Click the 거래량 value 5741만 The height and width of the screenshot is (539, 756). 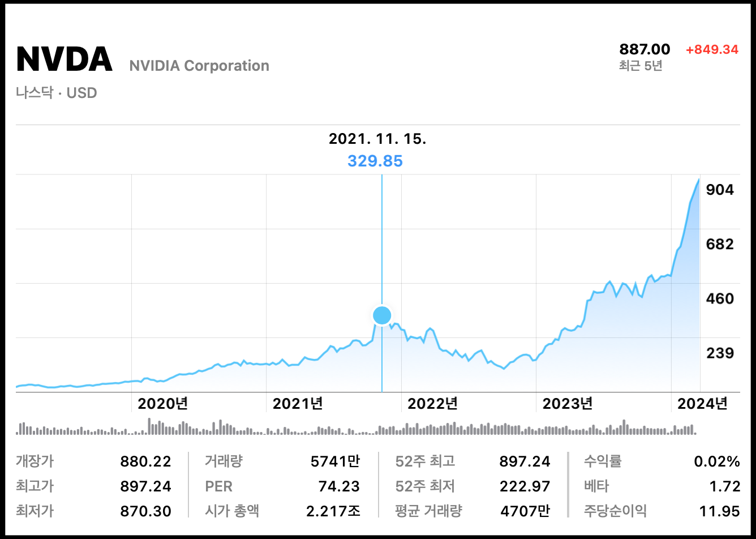pos(335,461)
